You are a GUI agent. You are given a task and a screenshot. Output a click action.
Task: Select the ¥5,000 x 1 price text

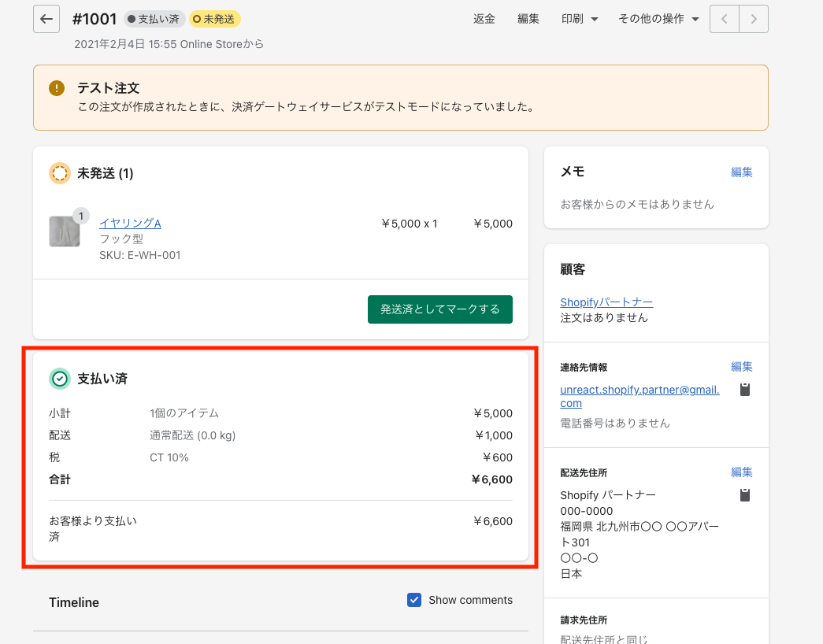[410, 224]
